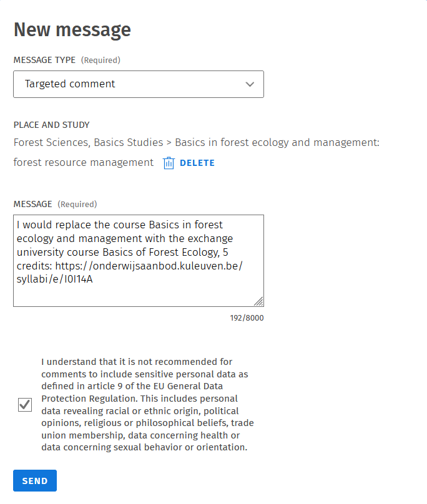427x504 pixels.
Task: Select the 'Targeted comment' value text
Action: tap(70, 84)
